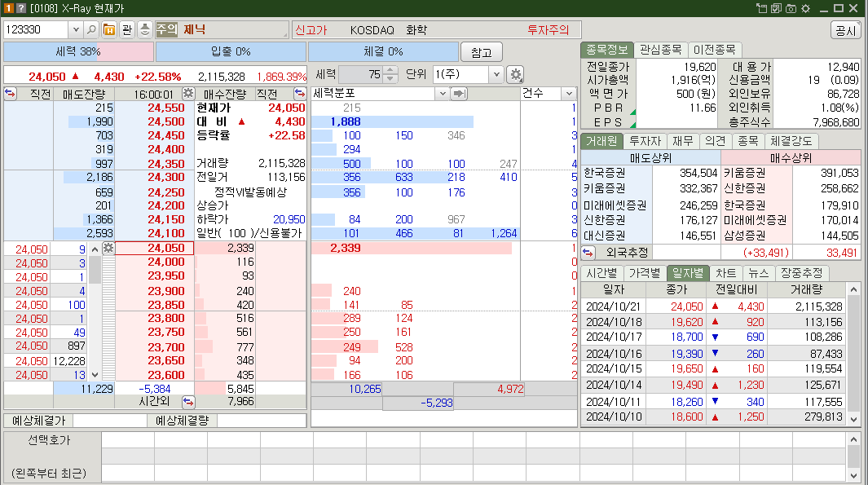
Task: Open order book gear beside 16:00:01
Action: coord(188,94)
